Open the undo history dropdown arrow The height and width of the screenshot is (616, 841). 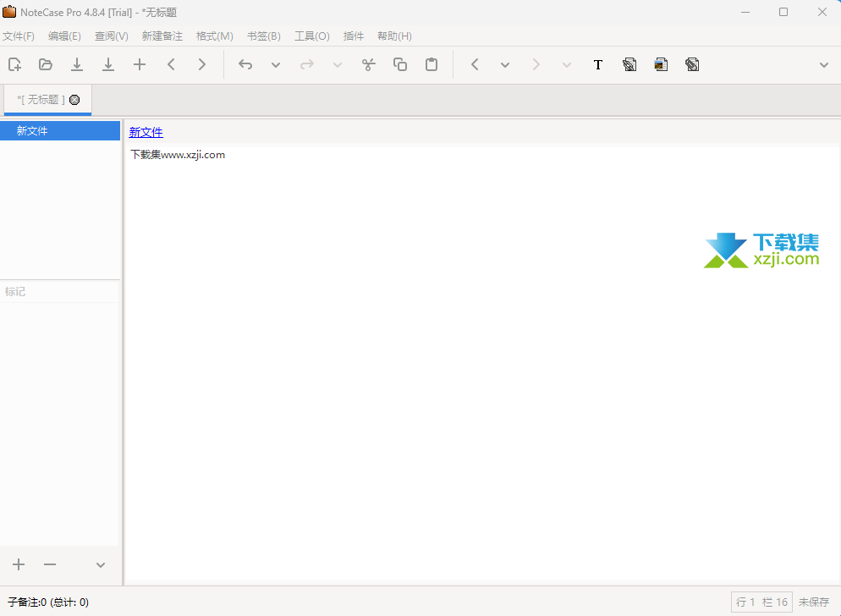[276, 65]
